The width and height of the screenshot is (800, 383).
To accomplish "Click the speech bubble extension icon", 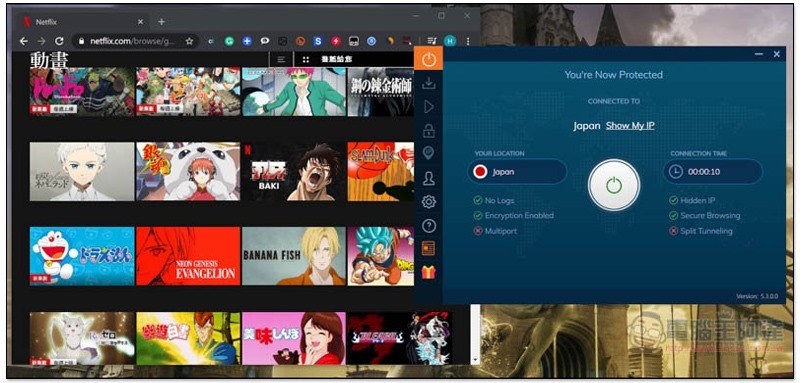I will [x=265, y=41].
